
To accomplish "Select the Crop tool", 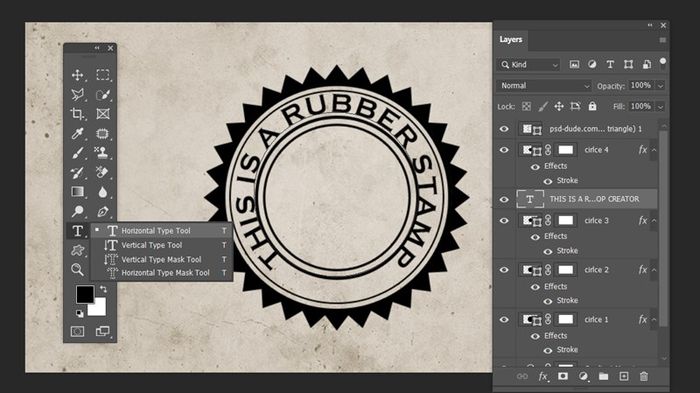I will 77,113.
